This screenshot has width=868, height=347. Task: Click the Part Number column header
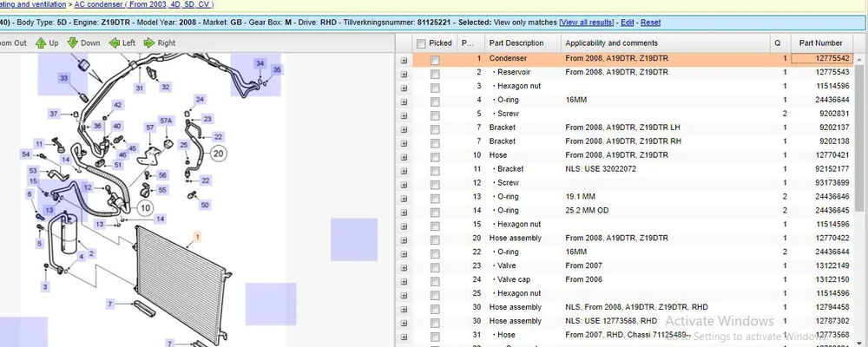[820, 43]
